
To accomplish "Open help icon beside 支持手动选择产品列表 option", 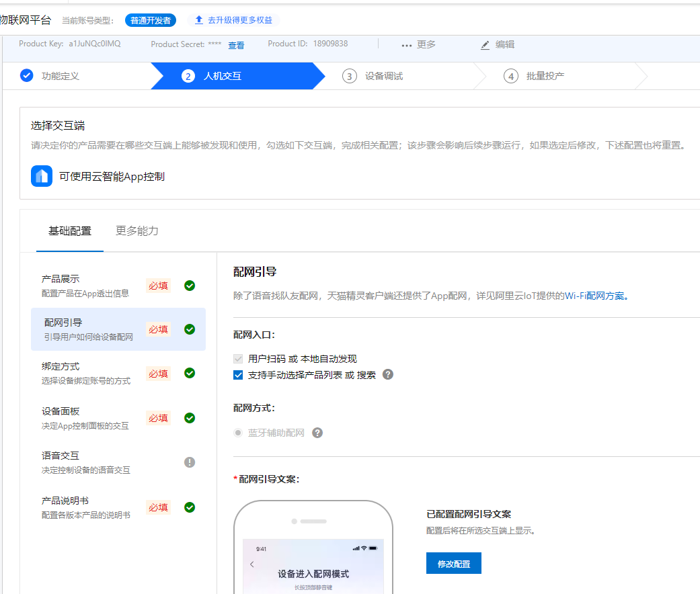I will click(x=388, y=375).
